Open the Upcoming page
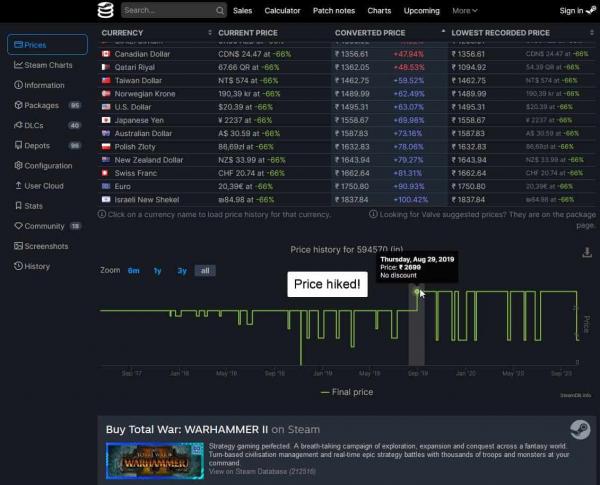The image size is (600, 485). (422, 11)
